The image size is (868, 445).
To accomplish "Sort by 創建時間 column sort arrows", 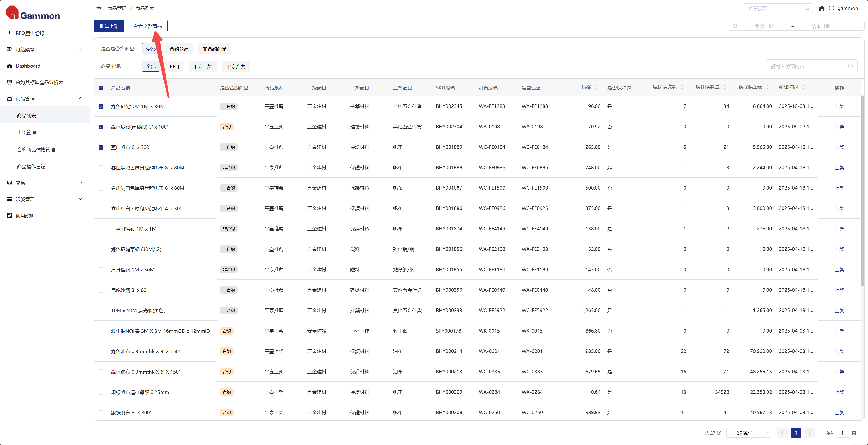I will click(803, 87).
